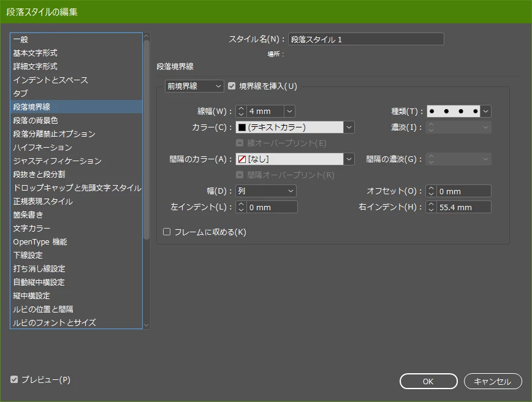Select 下線設定 category
Image resolution: width=532 pixels, height=402 pixels.
point(77,255)
